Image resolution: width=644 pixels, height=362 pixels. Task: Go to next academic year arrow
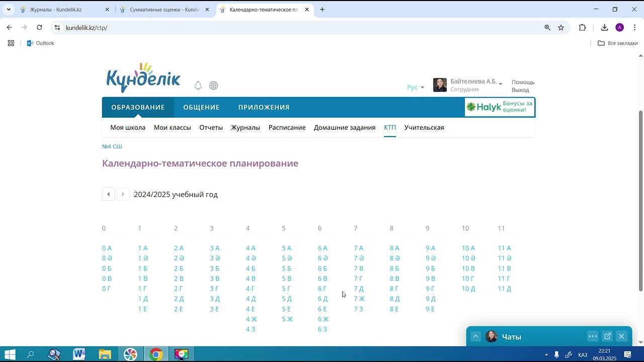(x=123, y=194)
